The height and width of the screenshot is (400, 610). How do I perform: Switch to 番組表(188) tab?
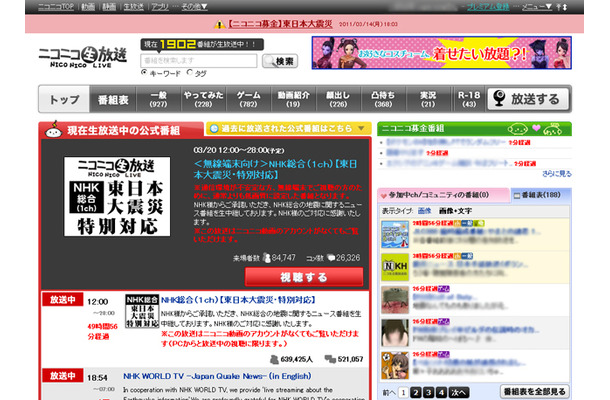(x=540, y=195)
